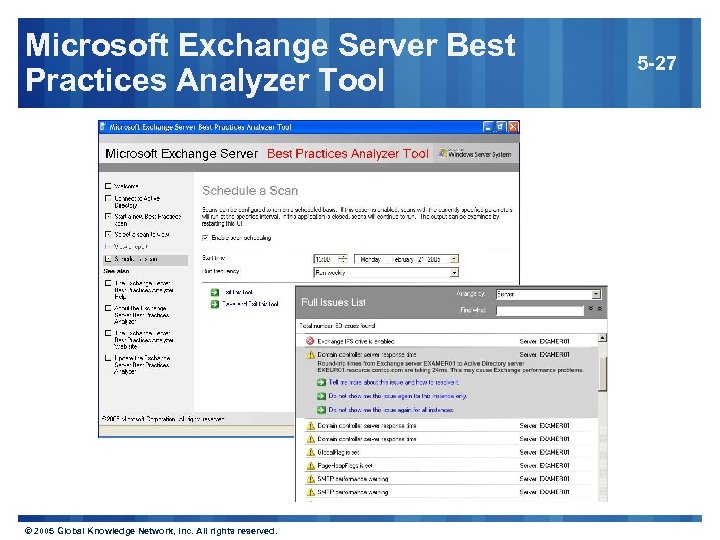The width and height of the screenshot is (720, 540).
Task: Click the issues list scroll-up arrow
Action: pyautogui.click(x=602, y=338)
